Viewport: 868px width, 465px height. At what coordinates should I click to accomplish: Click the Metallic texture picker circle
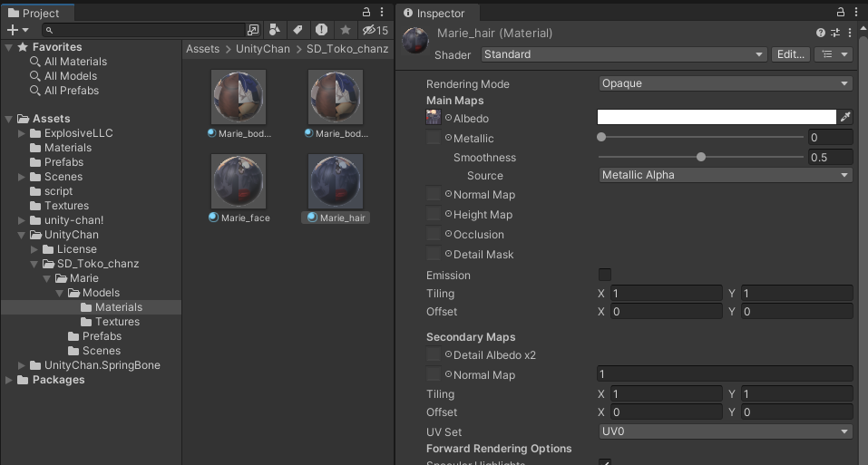click(448, 137)
